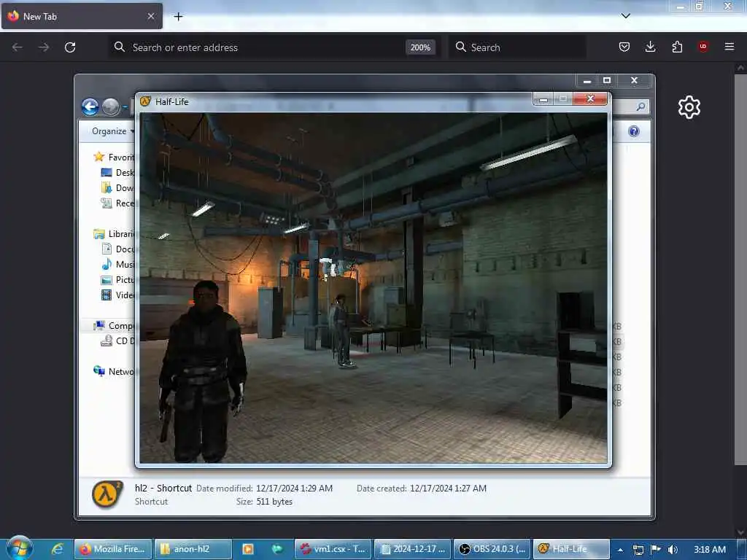Click the teal taskbar application icon
This screenshot has width=747, height=560.
point(276,548)
